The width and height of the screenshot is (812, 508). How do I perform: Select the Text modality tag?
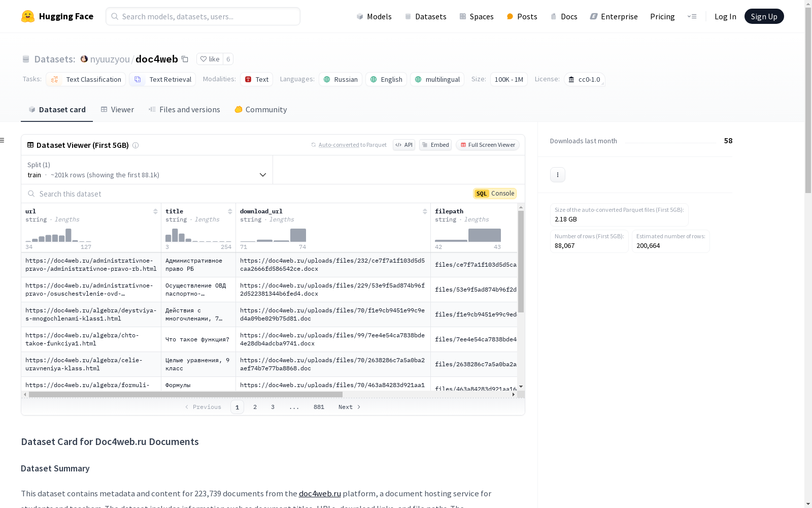click(256, 79)
